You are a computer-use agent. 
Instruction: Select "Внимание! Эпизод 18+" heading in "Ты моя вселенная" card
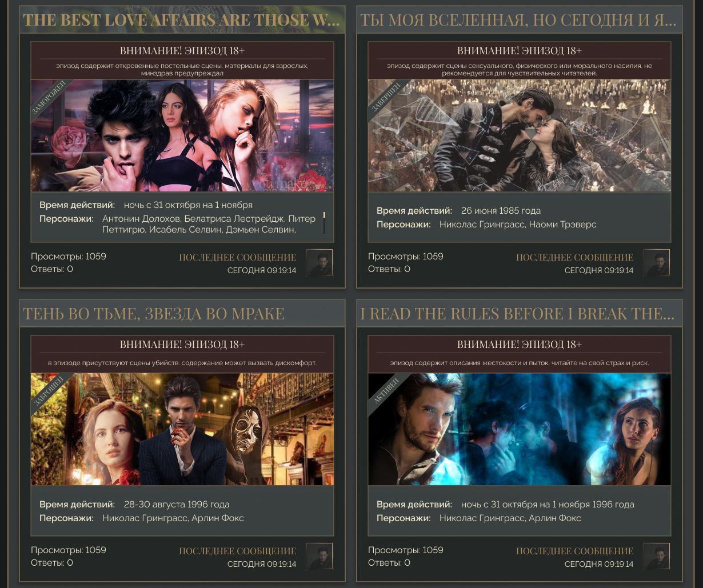[520, 51]
